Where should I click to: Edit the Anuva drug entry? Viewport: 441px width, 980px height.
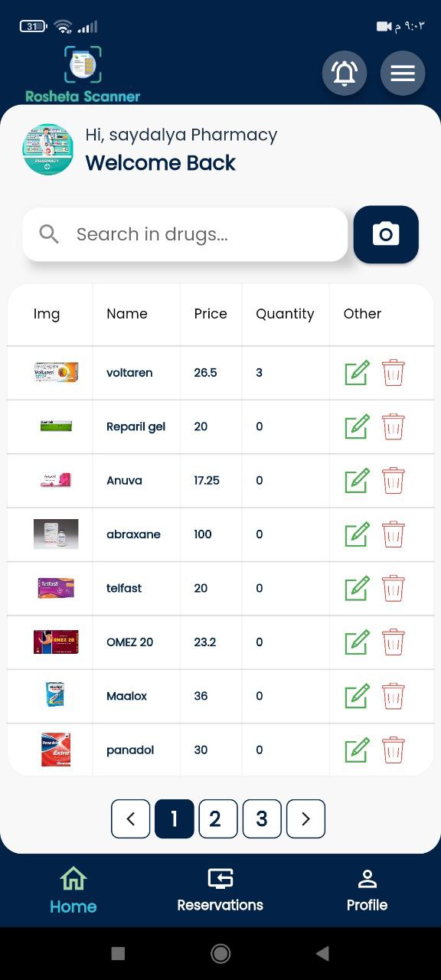pos(356,481)
